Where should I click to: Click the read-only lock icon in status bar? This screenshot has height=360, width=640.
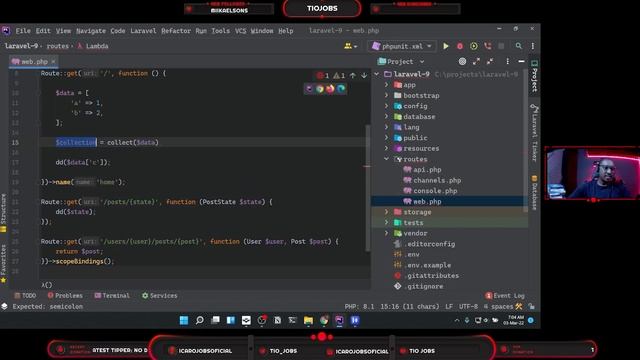pyautogui.click(x=531, y=307)
